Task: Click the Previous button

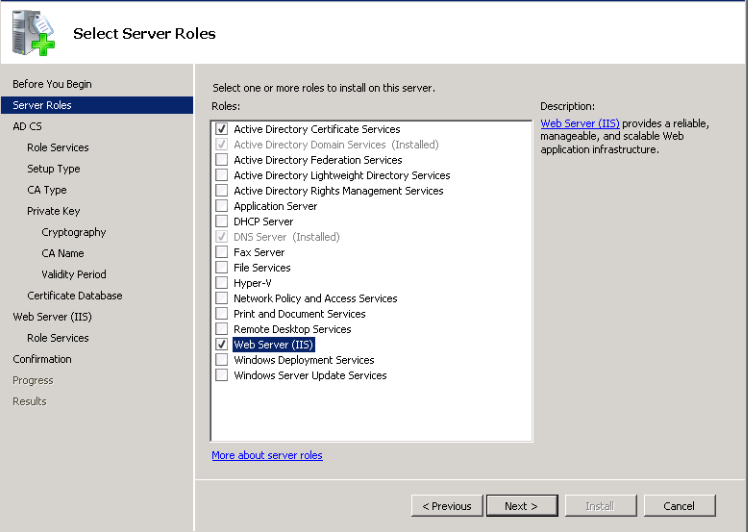Action: 447,506
